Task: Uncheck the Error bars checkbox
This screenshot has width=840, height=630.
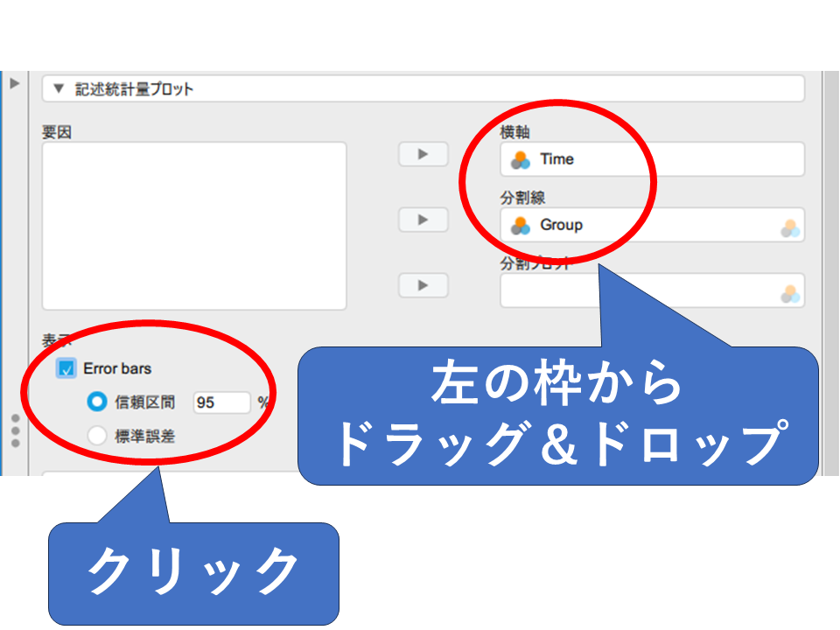Action: pos(66,368)
